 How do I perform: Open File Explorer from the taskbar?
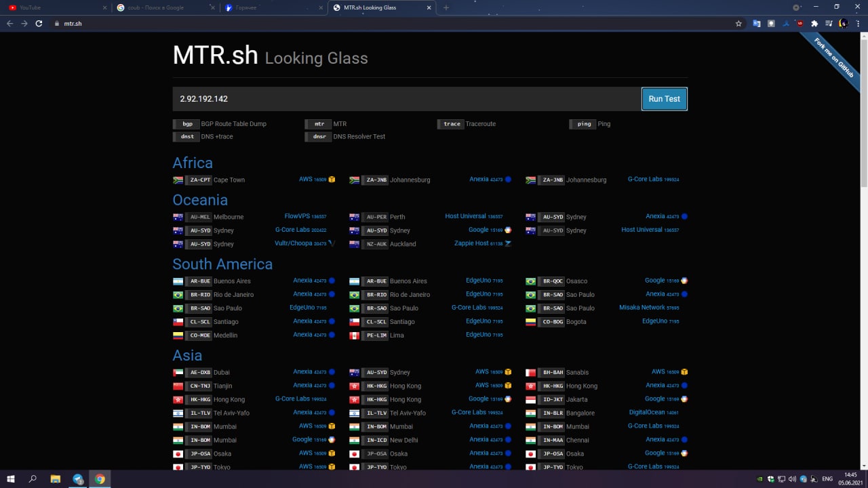[56, 479]
